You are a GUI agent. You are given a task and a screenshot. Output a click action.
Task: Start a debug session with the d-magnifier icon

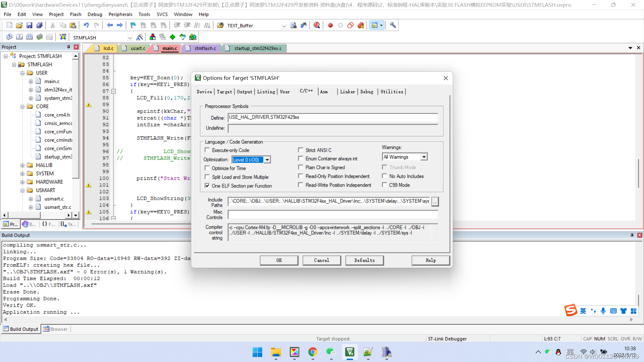pos(316,25)
